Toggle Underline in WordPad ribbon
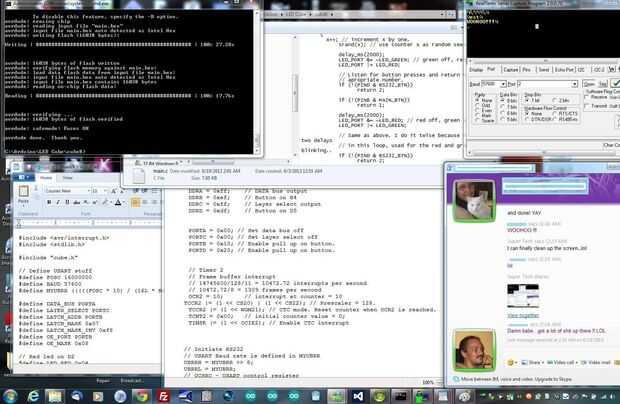The height and width of the screenshot is (404, 620). pyautogui.click(x=67, y=202)
